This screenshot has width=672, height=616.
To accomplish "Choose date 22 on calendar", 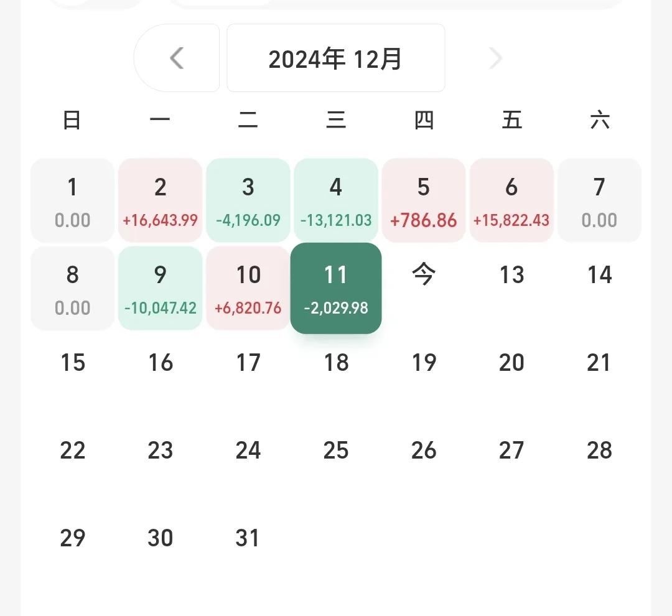I will pos(72,450).
